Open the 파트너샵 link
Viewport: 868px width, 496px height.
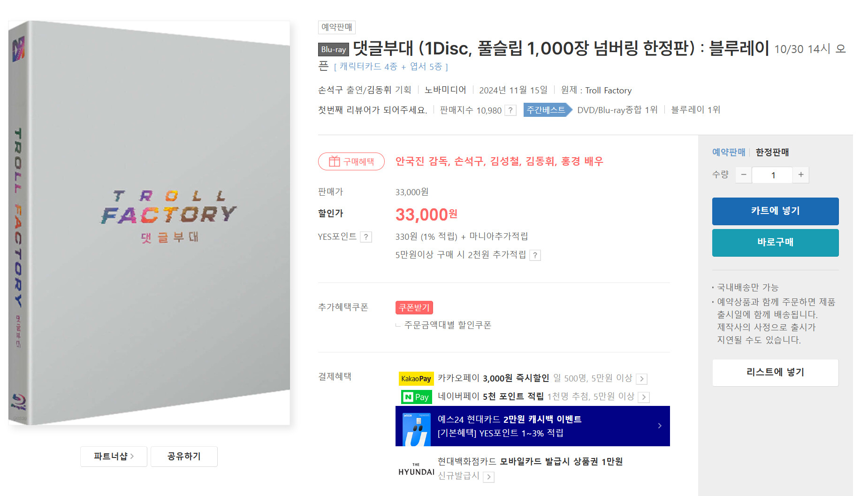(114, 456)
